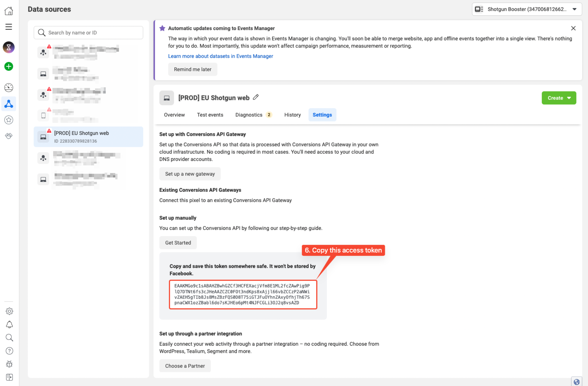Screen dimensions: 588x386
Task: Switch to the Test events tab
Action: tap(210, 115)
